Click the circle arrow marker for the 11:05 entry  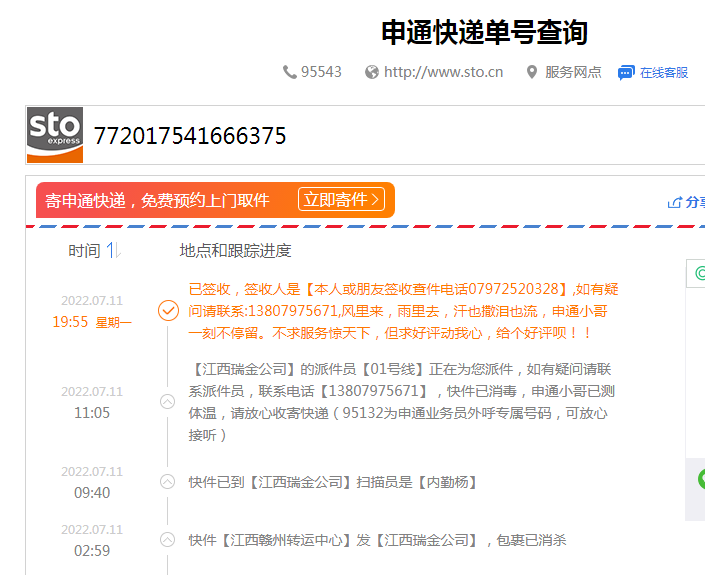(168, 401)
